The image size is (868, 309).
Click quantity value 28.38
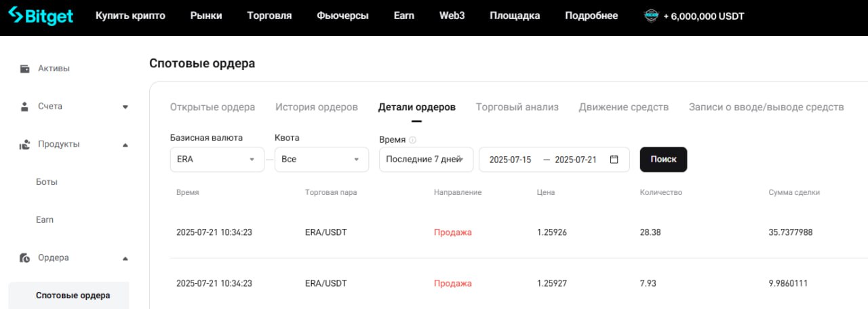[x=650, y=232]
